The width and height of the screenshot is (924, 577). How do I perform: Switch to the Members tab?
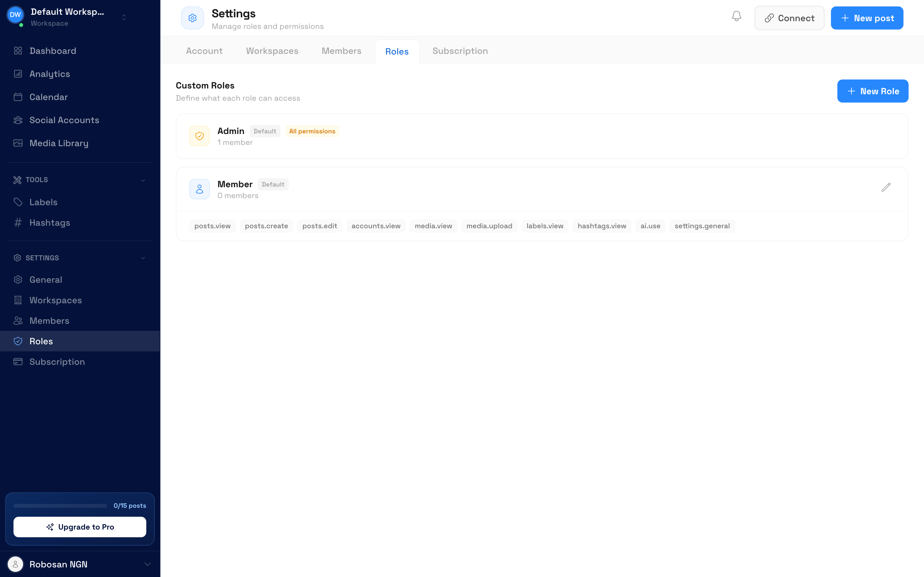tap(341, 51)
